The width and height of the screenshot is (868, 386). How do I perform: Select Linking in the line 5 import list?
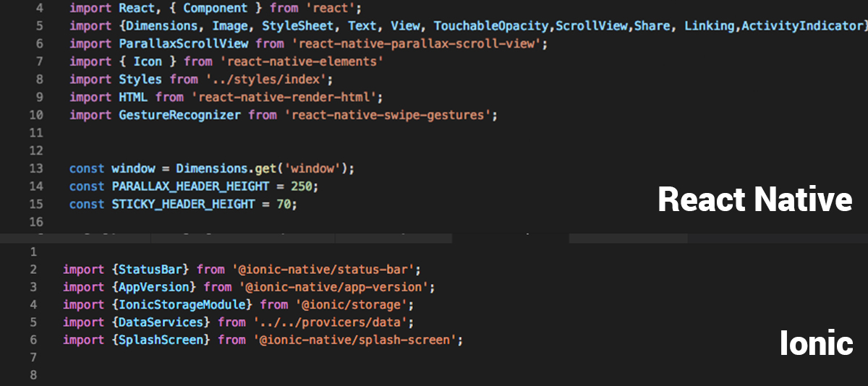pos(708,26)
